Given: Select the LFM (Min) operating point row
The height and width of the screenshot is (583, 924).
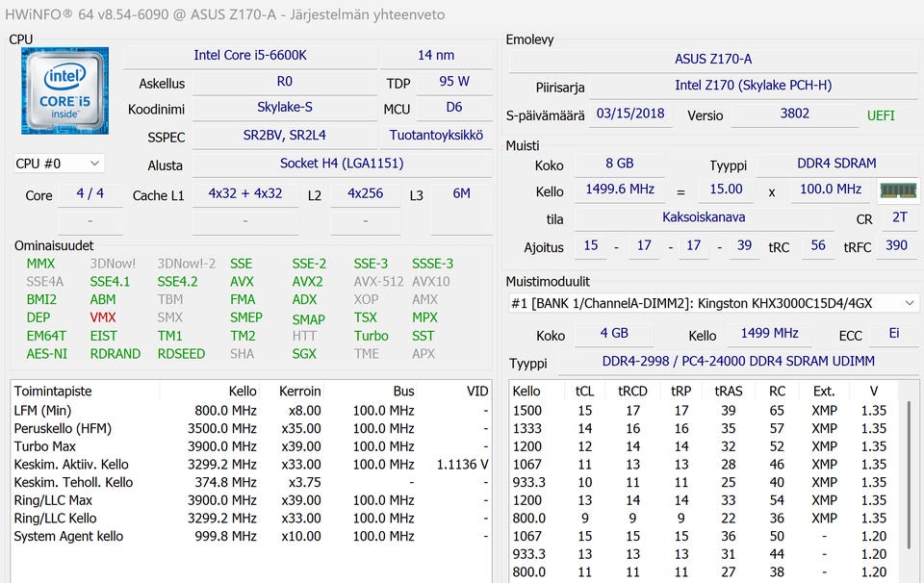Looking at the screenshot, I should point(251,411).
